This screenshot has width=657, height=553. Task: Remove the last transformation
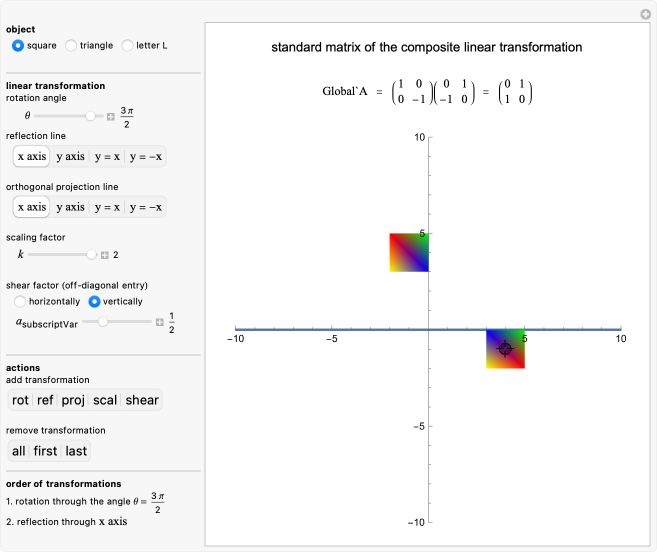point(76,451)
